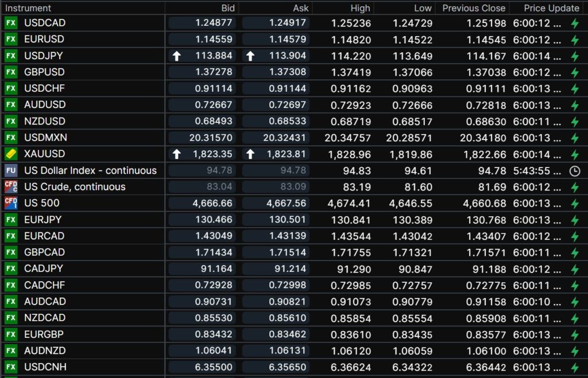Click the CFD icon beside US Crude

coord(11,186)
